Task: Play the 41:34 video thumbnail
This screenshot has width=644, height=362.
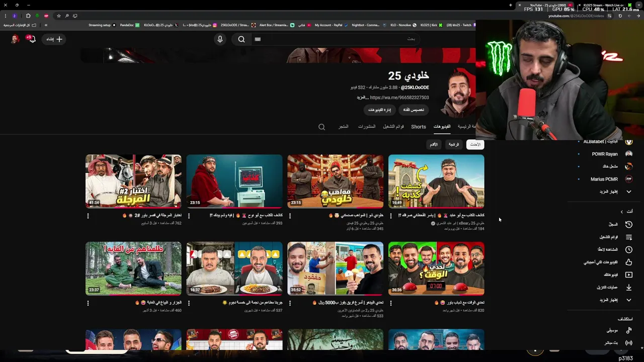Action: click(x=133, y=181)
